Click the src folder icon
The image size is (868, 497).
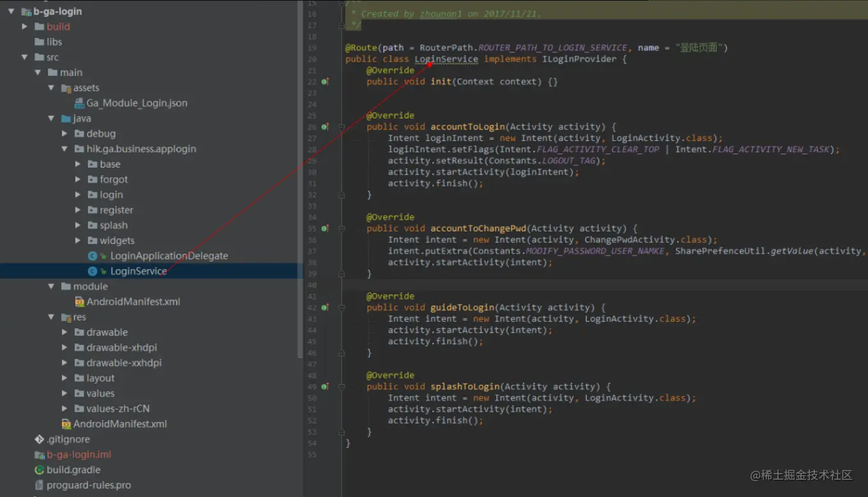(x=40, y=57)
